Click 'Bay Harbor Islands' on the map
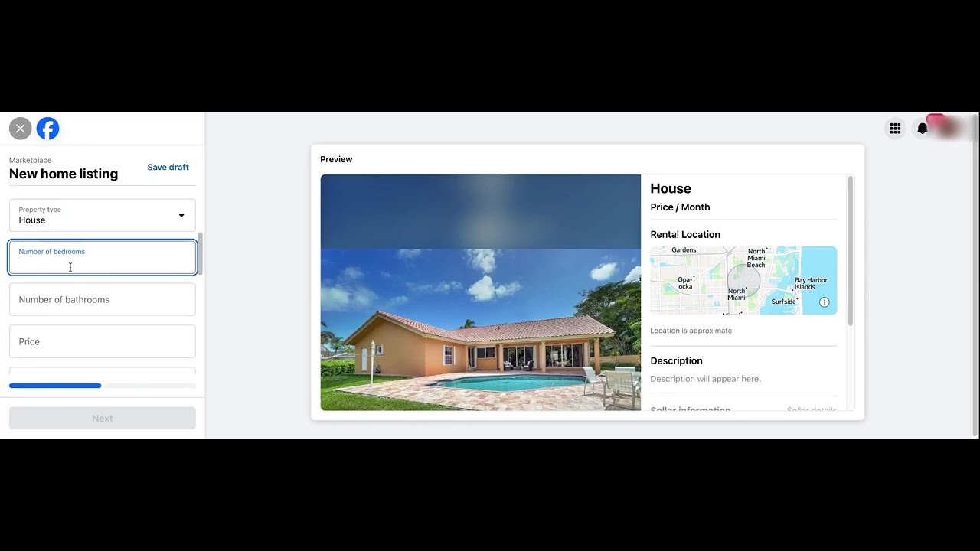The width and height of the screenshot is (980, 551). [x=811, y=283]
